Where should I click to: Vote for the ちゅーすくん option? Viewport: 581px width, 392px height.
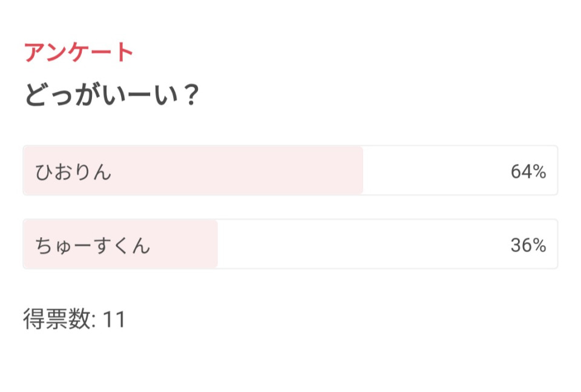290,244
